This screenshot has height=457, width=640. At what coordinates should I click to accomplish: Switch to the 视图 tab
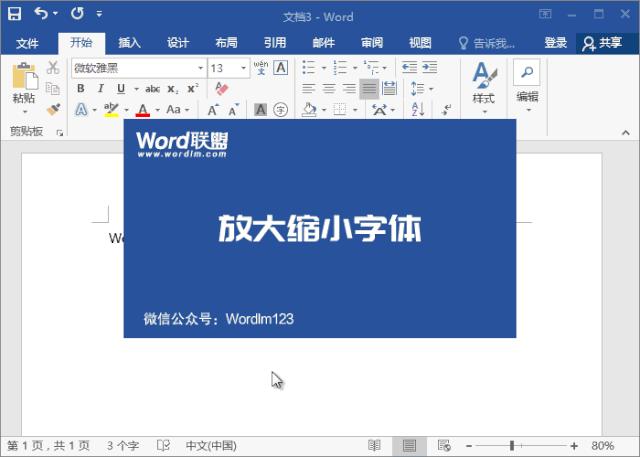(420, 42)
